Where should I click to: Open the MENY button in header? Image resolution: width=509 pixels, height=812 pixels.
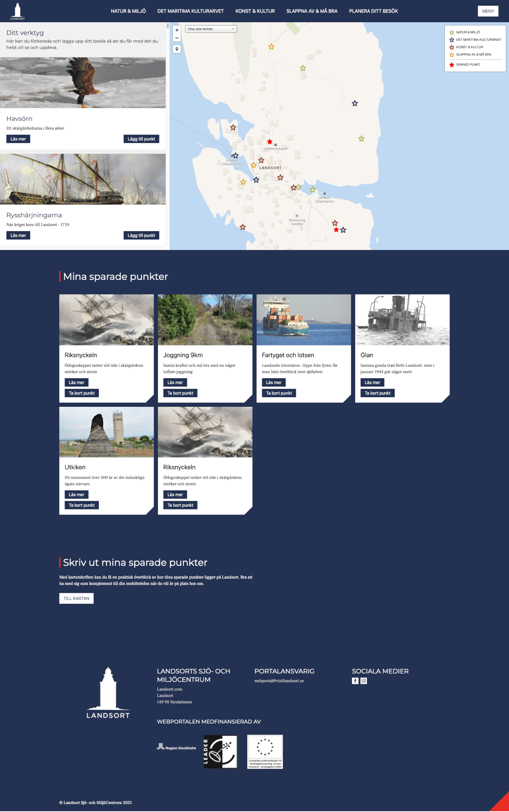pos(488,11)
